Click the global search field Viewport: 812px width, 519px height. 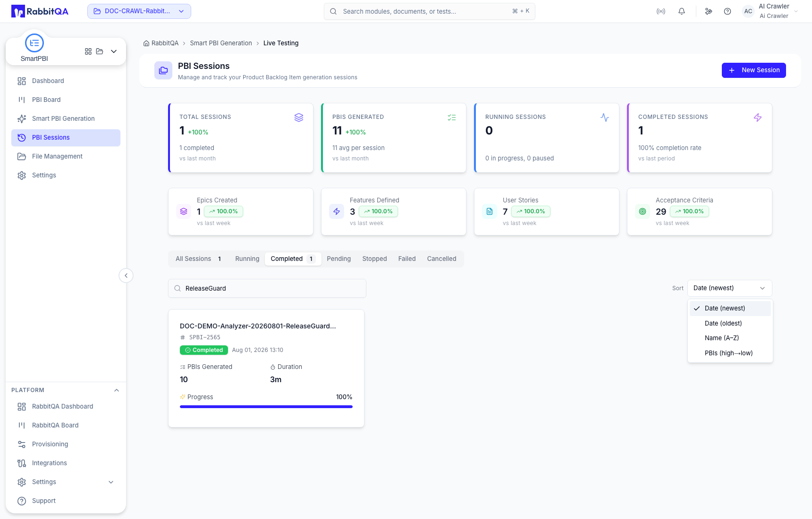point(430,11)
